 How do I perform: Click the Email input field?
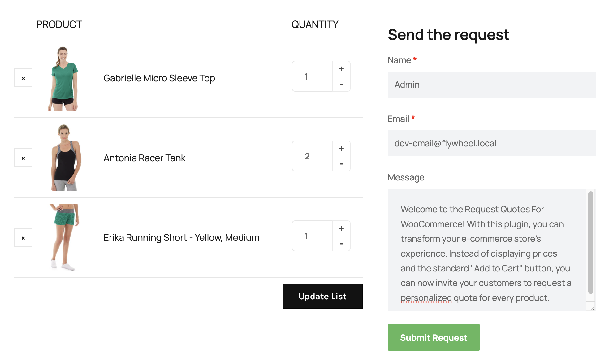492,143
